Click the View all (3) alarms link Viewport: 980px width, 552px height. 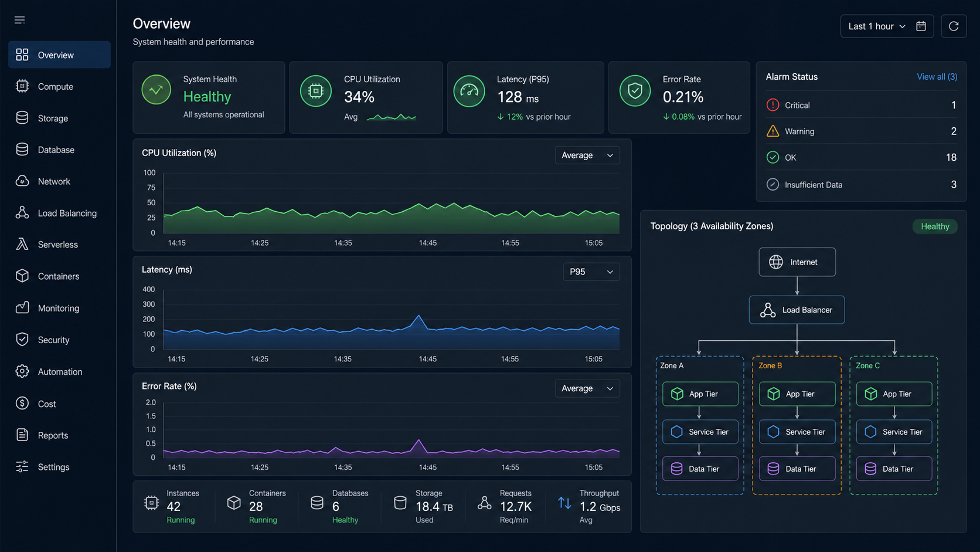937,77
